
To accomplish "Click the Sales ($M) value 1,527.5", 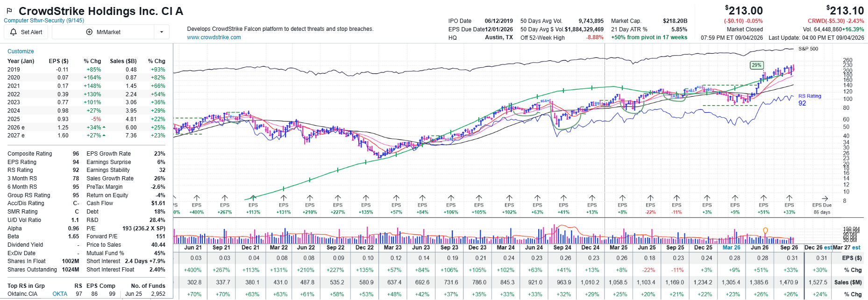I will coord(818,282).
